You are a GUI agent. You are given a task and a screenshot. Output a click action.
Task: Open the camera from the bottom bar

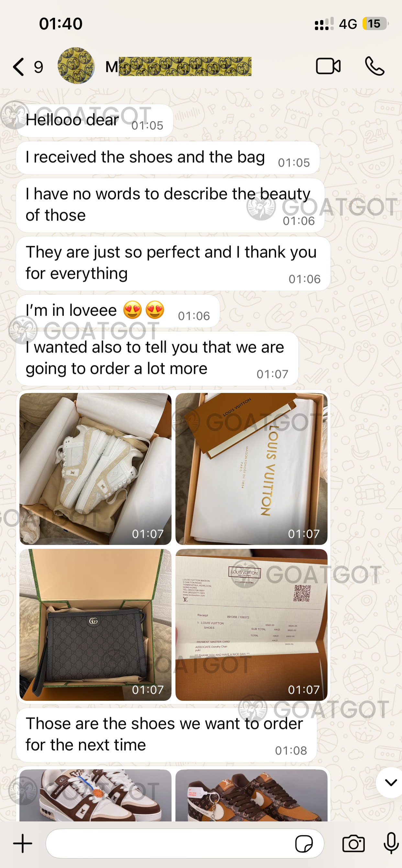click(353, 844)
